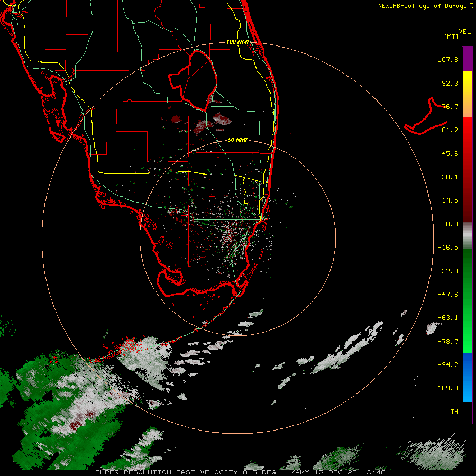Click the -32.0 value on velocity scale
The height and width of the screenshot is (476, 476).
coord(448,271)
